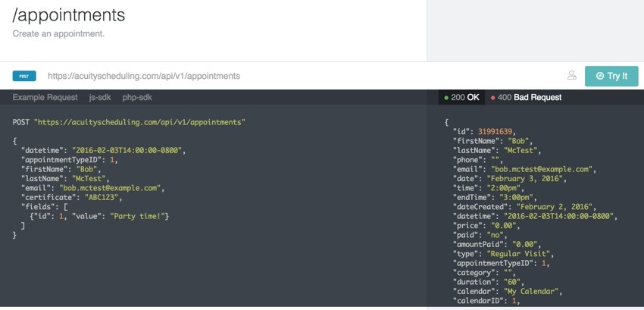Screen dimensions: 644x310
Task: Click the POST URL line in code
Action: [x=130, y=122]
